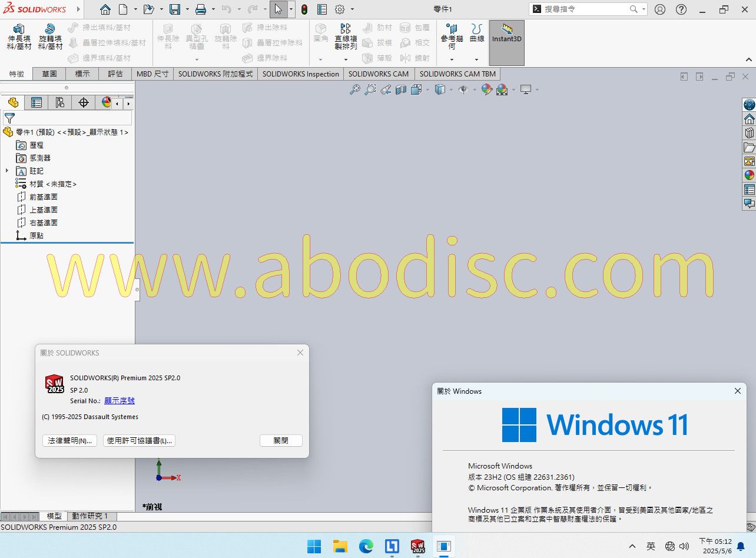Click the Rebuild traffic light icon
The height and width of the screenshot is (558, 756).
tap(304, 9)
